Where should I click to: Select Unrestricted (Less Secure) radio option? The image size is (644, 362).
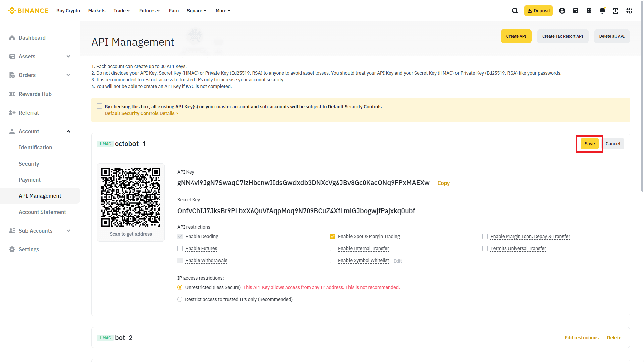[x=180, y=287]
